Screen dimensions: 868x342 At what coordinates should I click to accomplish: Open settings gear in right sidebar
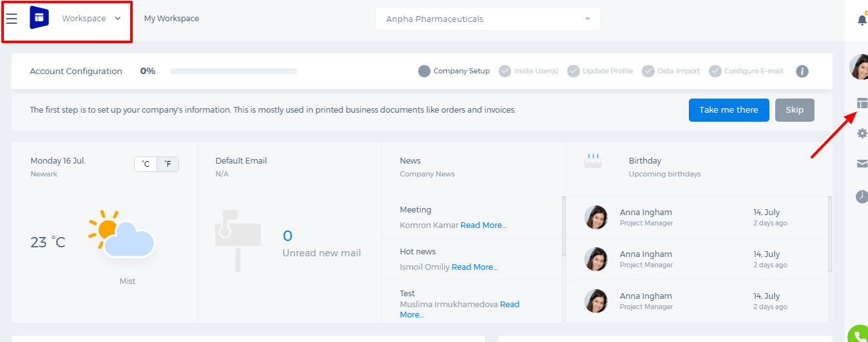(x=862, y=133)
